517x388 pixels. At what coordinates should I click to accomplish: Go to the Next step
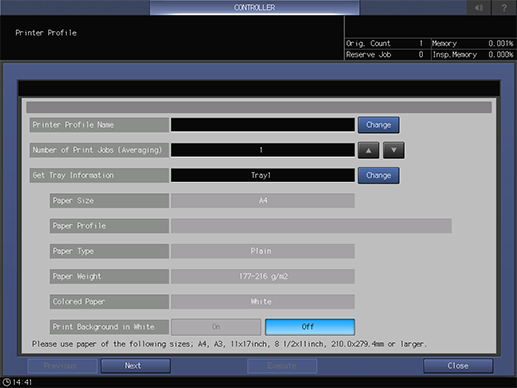tap(136, 366)
